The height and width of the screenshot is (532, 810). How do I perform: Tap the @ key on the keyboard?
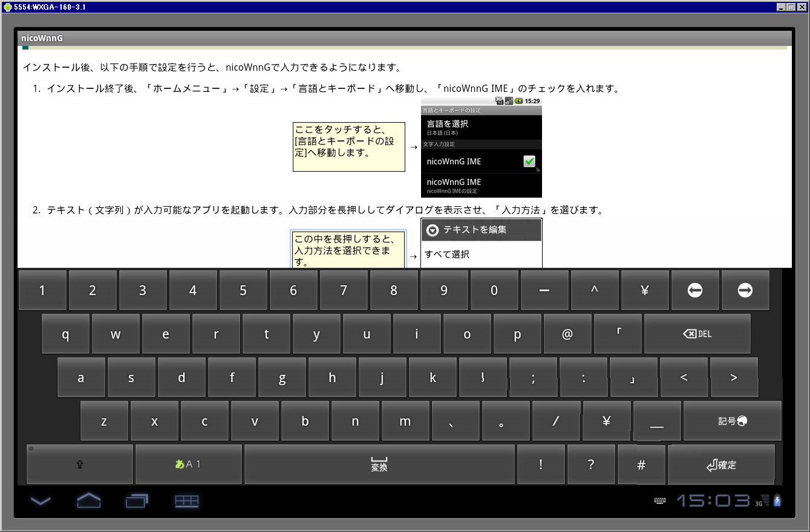(x=567, y=334)
